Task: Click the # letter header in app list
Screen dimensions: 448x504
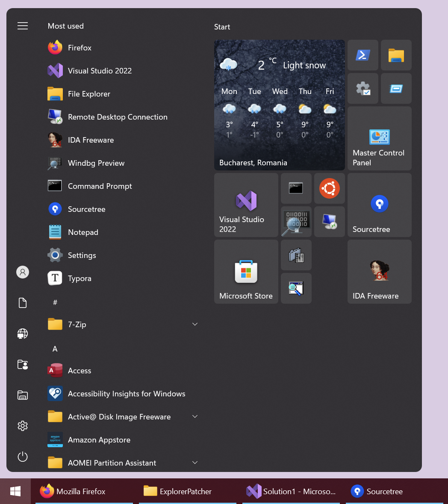Action: 55,302
